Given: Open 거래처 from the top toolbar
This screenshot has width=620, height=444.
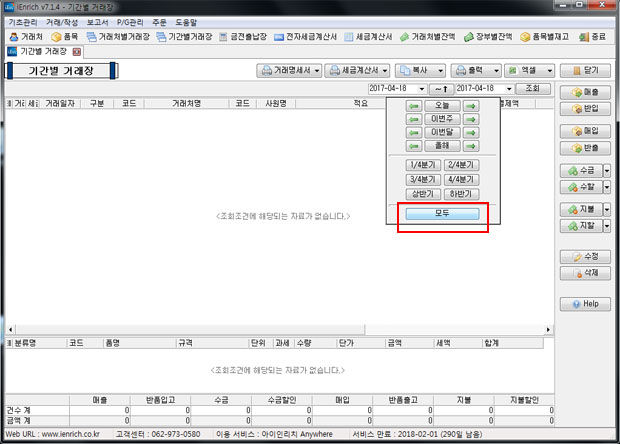Looking at the screenshot, I should 25,37.
